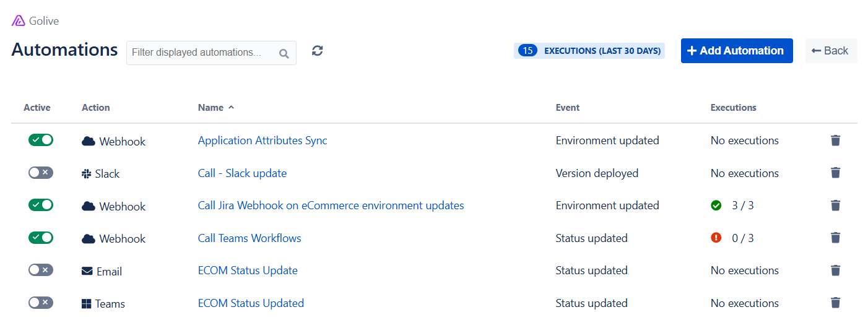Viewport: 868px width, 320px height.
Task: Delete ECOM Status Updated automation
Action: pyautogui.click(x=835, y=303)
